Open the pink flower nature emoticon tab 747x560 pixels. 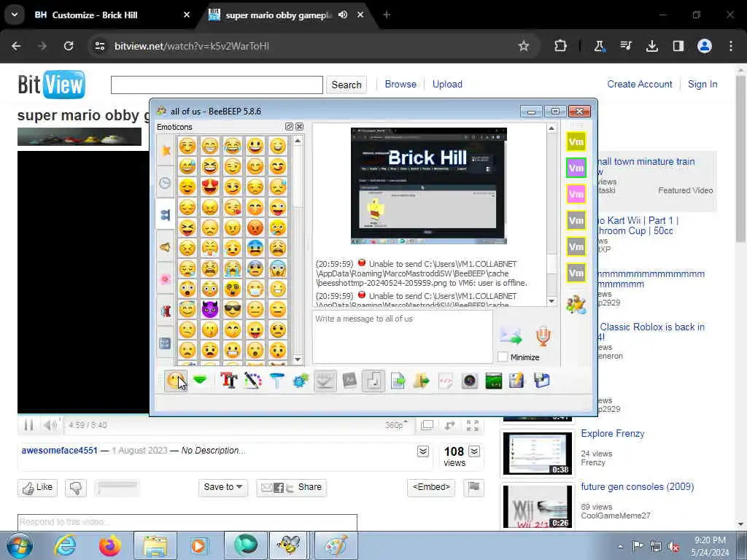click(166, 279)
